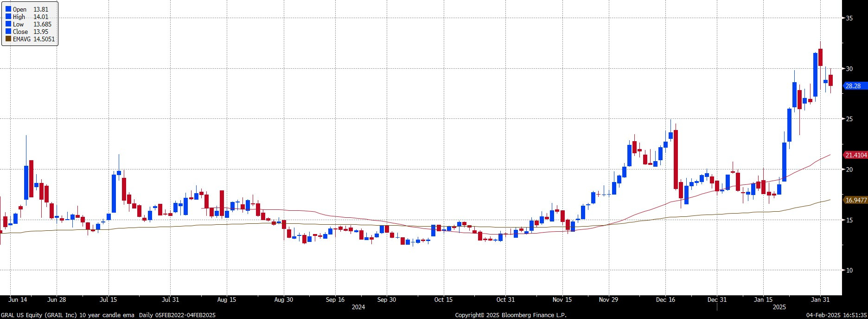Select the EMAVG 14.5051 legend value
This screenshot has width=868, height=319.
44,39
